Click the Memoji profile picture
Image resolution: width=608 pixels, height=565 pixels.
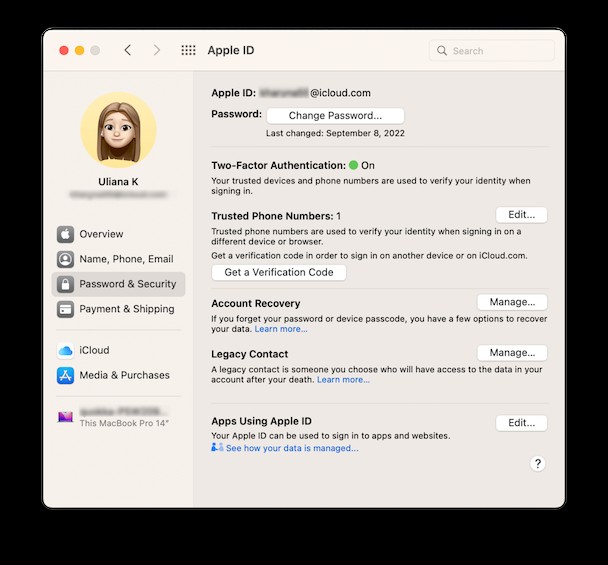click(x=118, y=130)
